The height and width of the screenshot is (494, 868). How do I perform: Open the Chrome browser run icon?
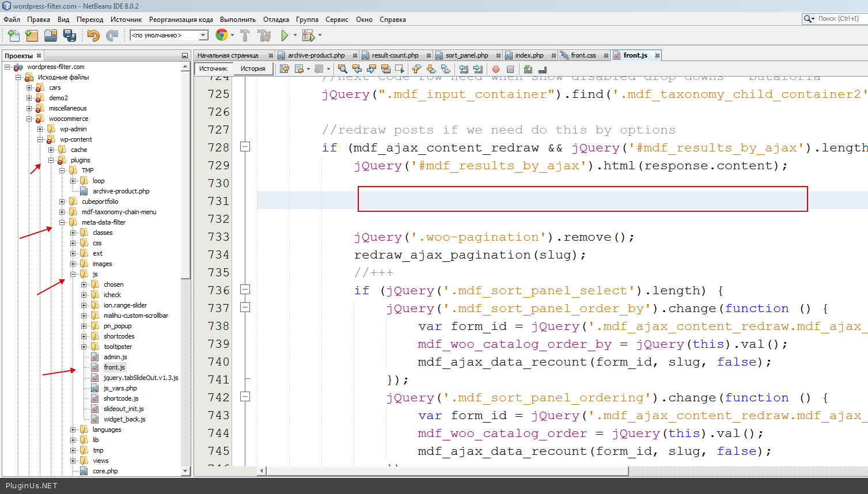pyautogui.click(x=221, y=36)
